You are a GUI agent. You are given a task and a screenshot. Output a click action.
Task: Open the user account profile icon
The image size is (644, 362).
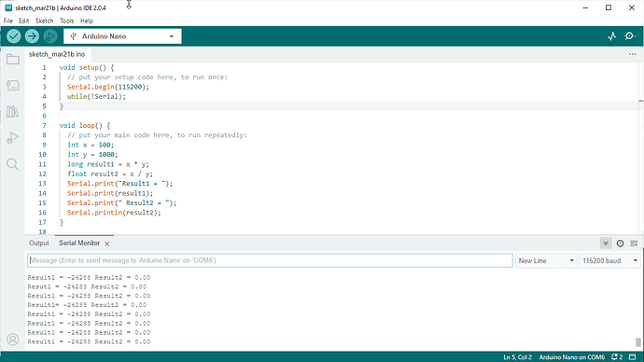click(x=13, y=340)
